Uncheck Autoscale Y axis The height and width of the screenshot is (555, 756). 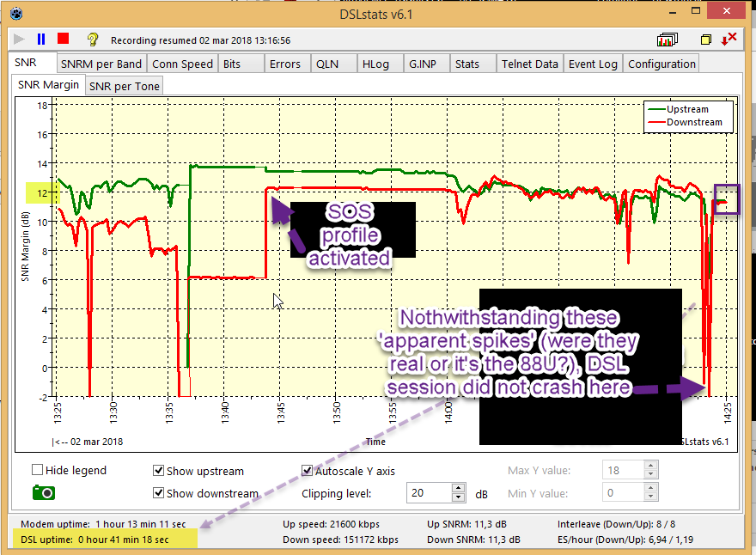tap(307, 470)
